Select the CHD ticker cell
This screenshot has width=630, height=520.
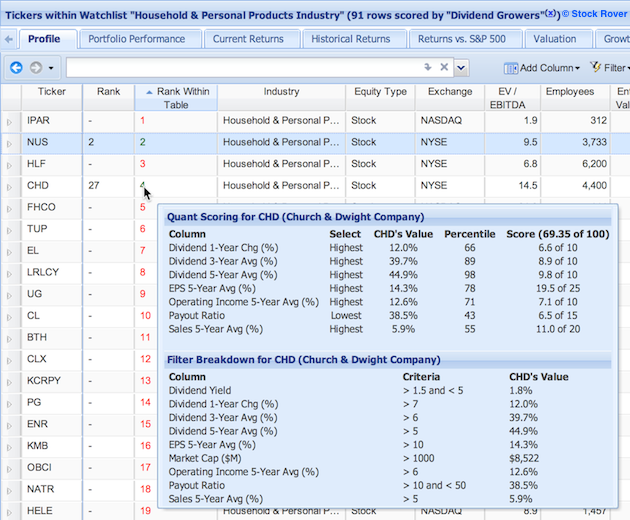tap(52, 186)
